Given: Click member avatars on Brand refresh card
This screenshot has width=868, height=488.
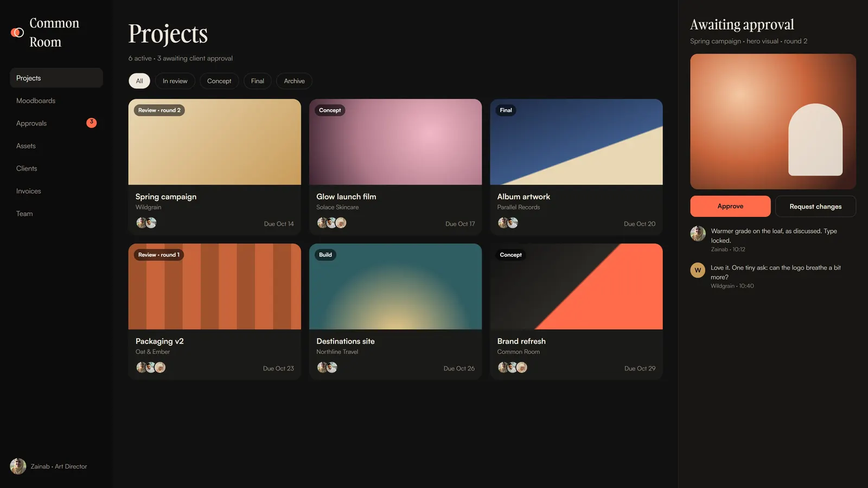Looking at the screenshot, I should (x=513, y=368).
